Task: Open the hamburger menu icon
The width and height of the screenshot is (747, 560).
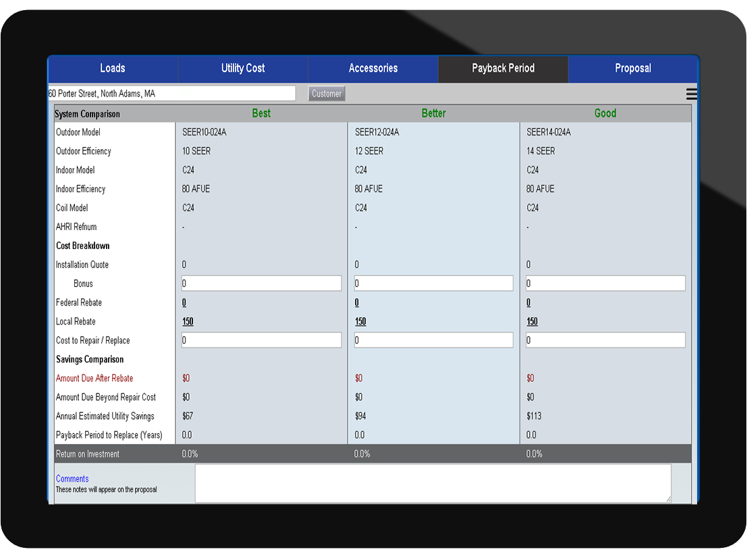Action: [691, 94]
